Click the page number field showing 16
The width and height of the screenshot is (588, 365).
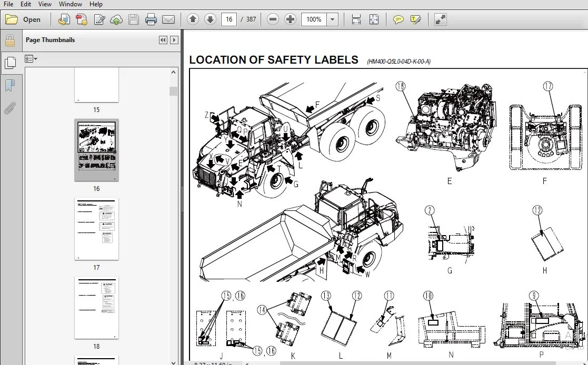pos(229,19)
